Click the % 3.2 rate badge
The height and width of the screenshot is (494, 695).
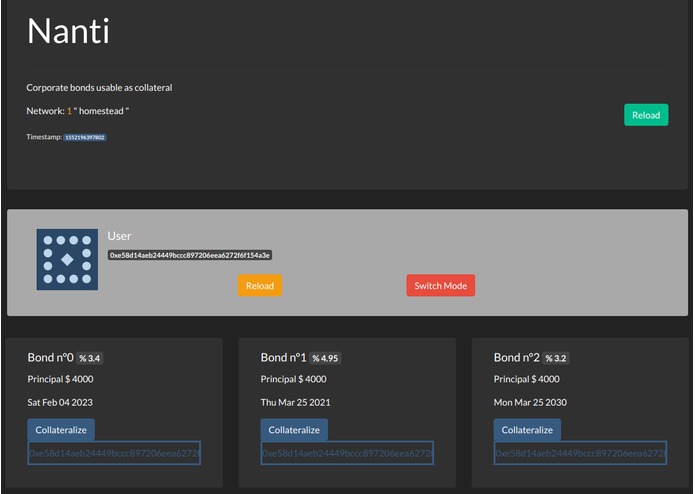point(556,358)
